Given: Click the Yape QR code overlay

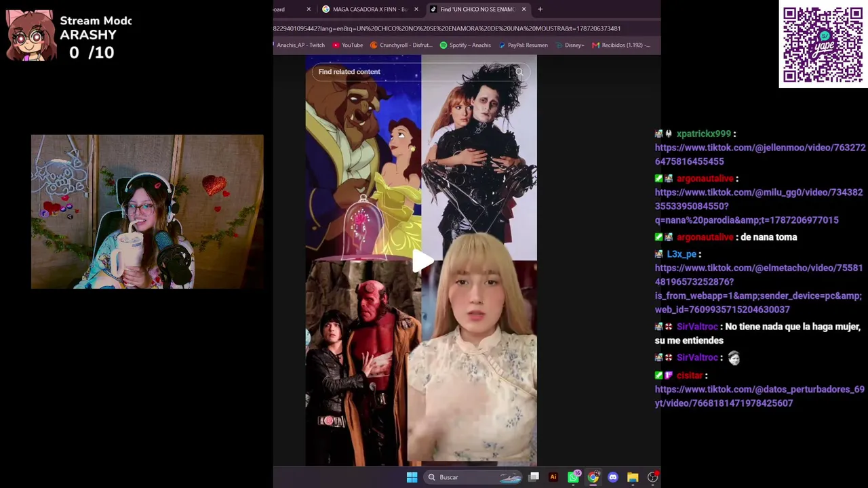Looking at the screenshot, I should [823, 45].
